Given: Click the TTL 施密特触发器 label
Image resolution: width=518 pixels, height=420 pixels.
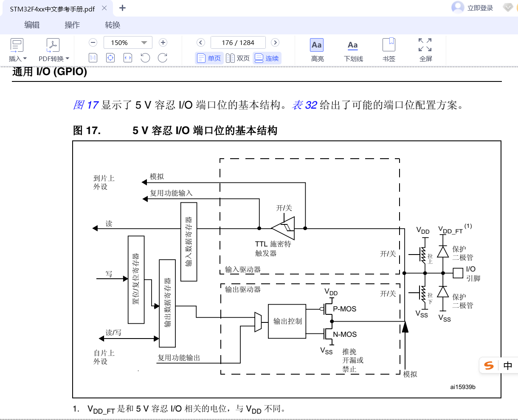Looking at the screenshot, I should 273,249.
